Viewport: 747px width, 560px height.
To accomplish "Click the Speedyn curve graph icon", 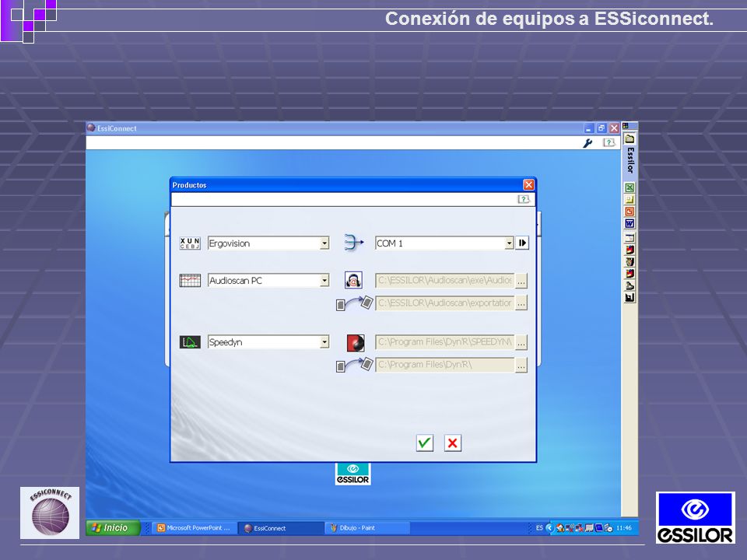I will pos(190,342).
